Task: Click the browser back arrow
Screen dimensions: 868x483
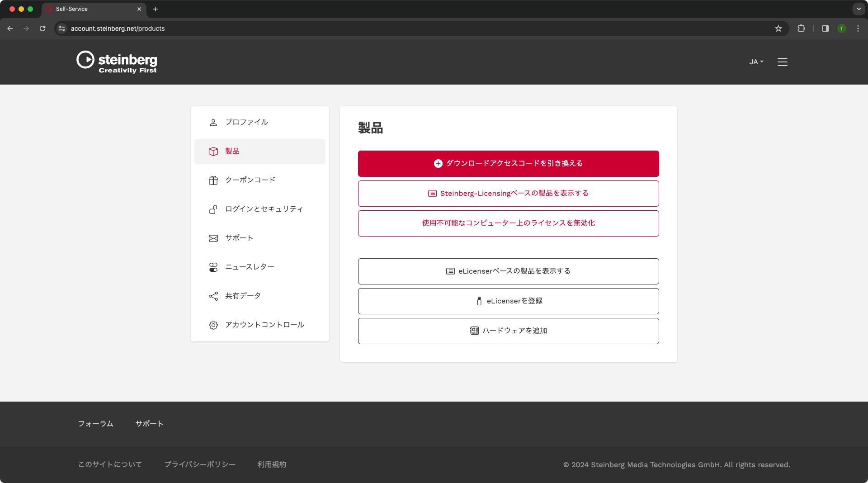Action: click(x=10, y=28)
